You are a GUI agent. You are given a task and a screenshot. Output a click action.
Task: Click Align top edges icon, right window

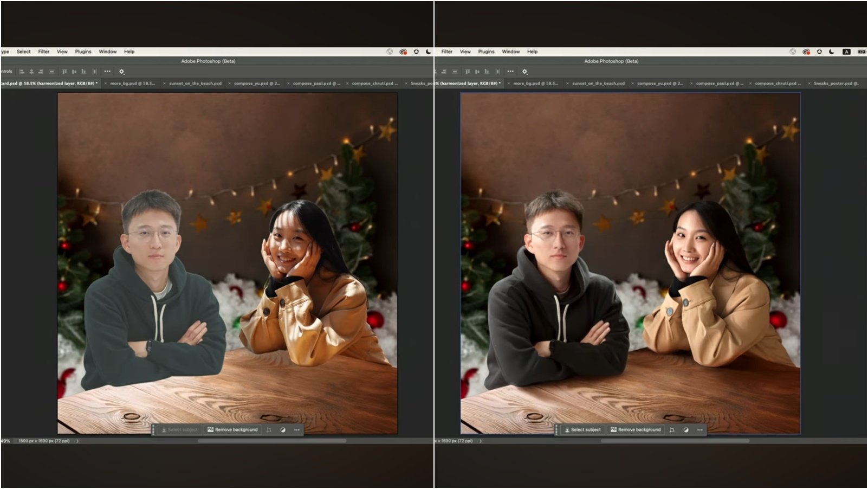(468, 71)
